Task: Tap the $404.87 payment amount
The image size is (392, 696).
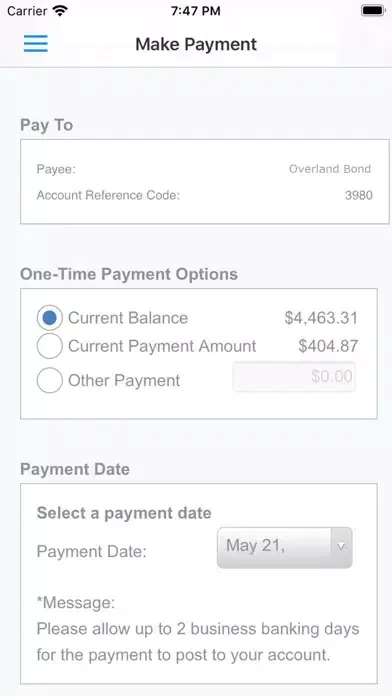Action: 328,346
